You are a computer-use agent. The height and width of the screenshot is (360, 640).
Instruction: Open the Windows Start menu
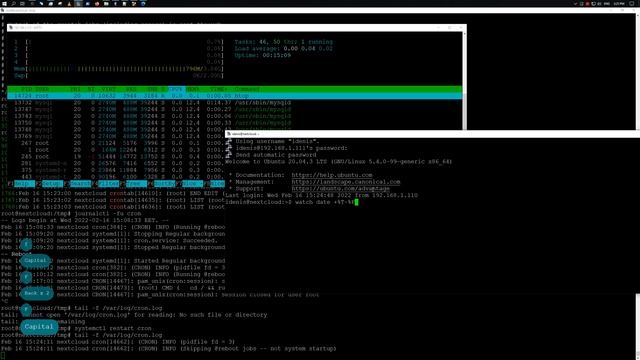click(x=4, y=3)
